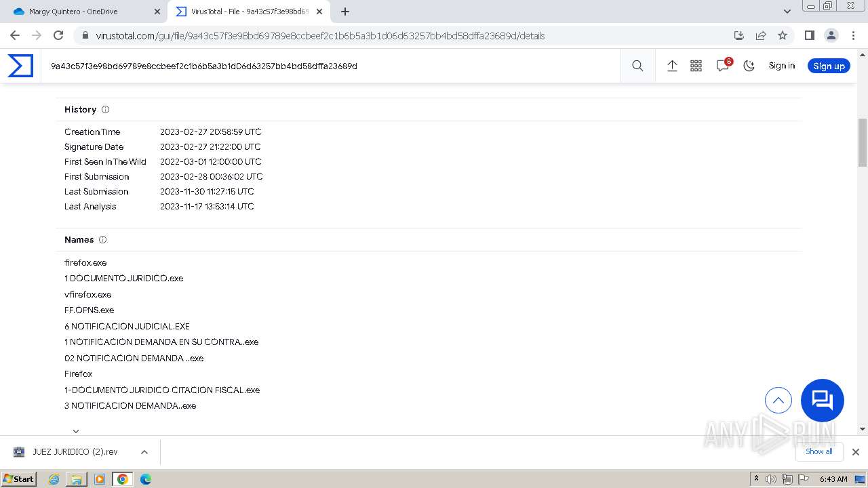Click the address bar URL

click(x=320, y=36)
